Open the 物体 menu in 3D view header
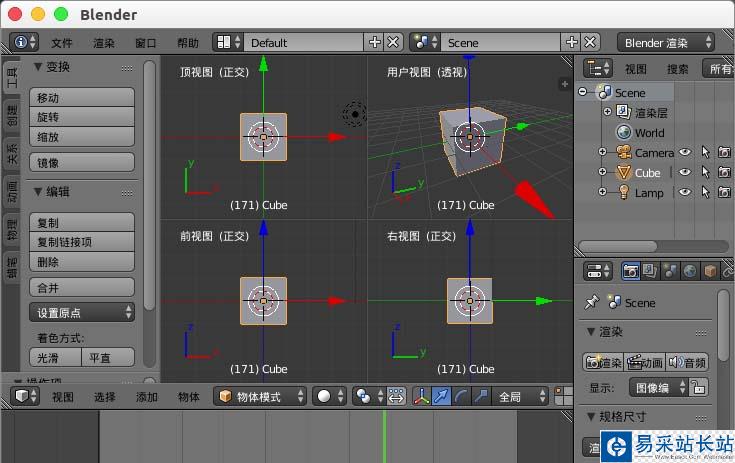735x463 pixels. (188, 396)
